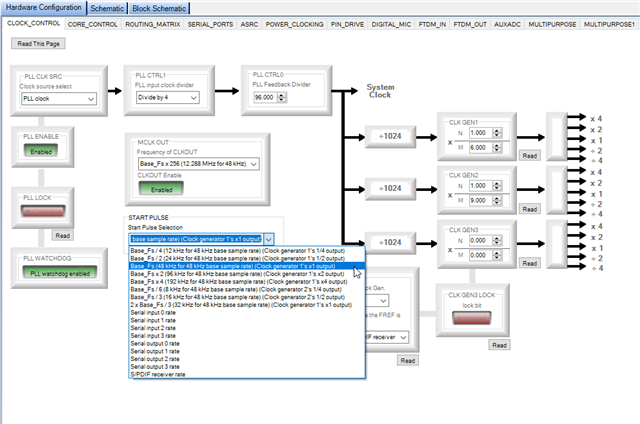The image size is (640, 424).
Task: Toggle the PLL ENABLE Enabled button
Action: click(x=41, y=151)
